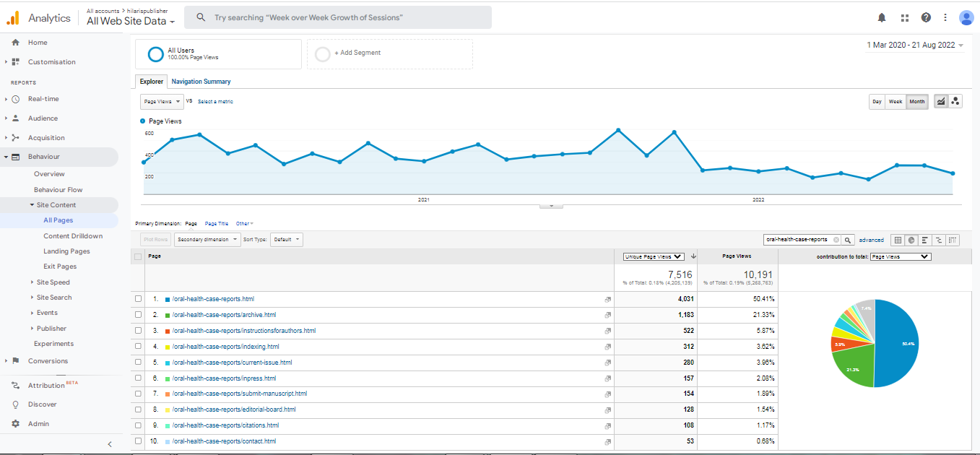
Task: Click the top Analytics search field
Action: pyautogui.click(x=338, y=17)
